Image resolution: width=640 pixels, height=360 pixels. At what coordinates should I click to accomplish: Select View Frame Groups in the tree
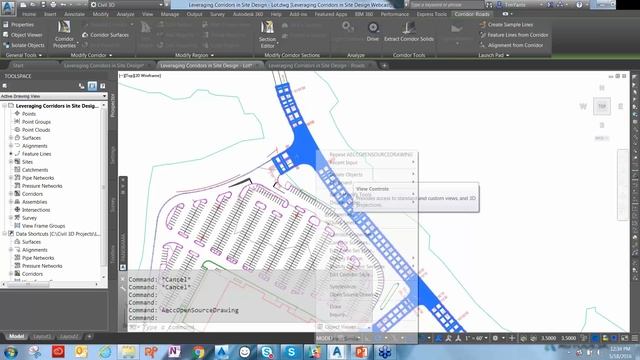point(43,226)
